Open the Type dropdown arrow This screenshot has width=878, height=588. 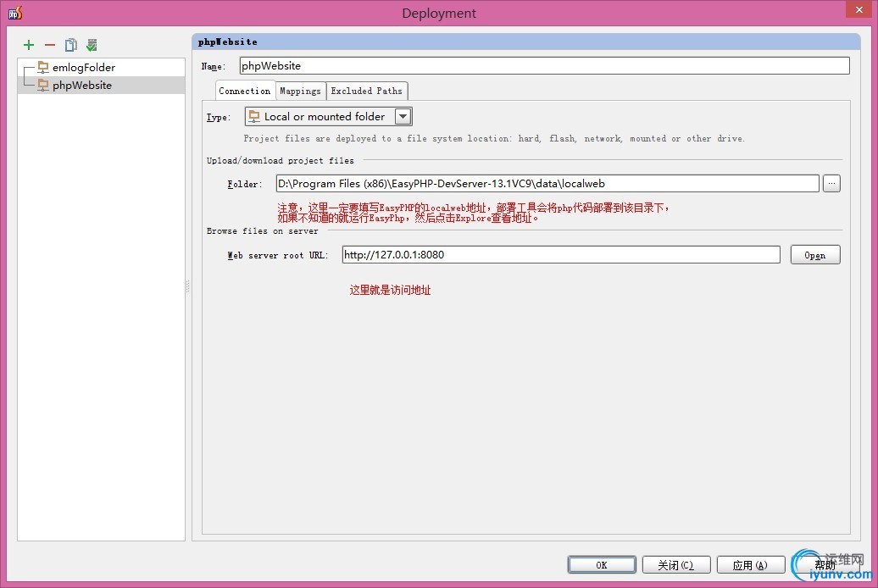tap(403, 116)
